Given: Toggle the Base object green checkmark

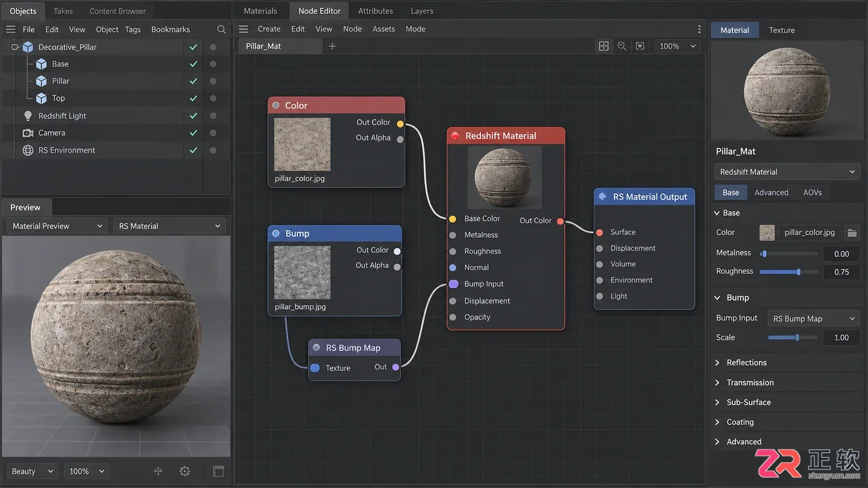Looking at the screenshot, I should coord(193,64).
